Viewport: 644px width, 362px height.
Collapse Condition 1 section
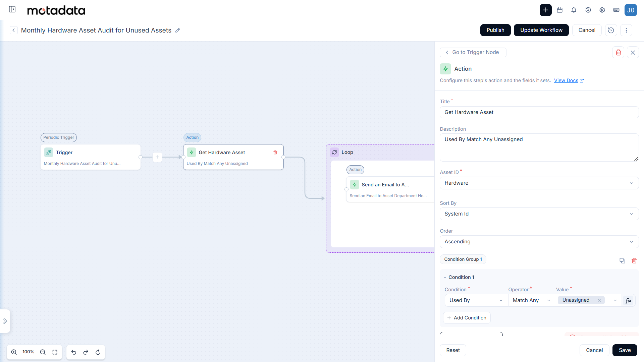(445, 278)
